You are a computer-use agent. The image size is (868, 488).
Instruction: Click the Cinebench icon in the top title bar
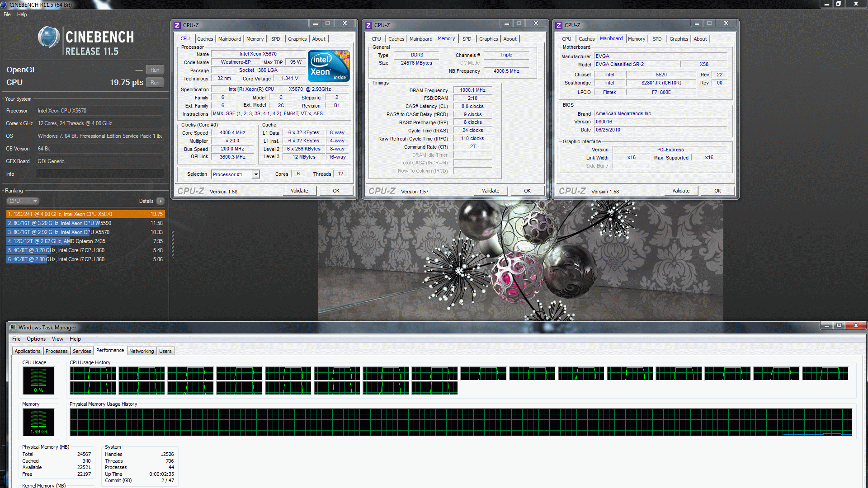click(5, 5)
